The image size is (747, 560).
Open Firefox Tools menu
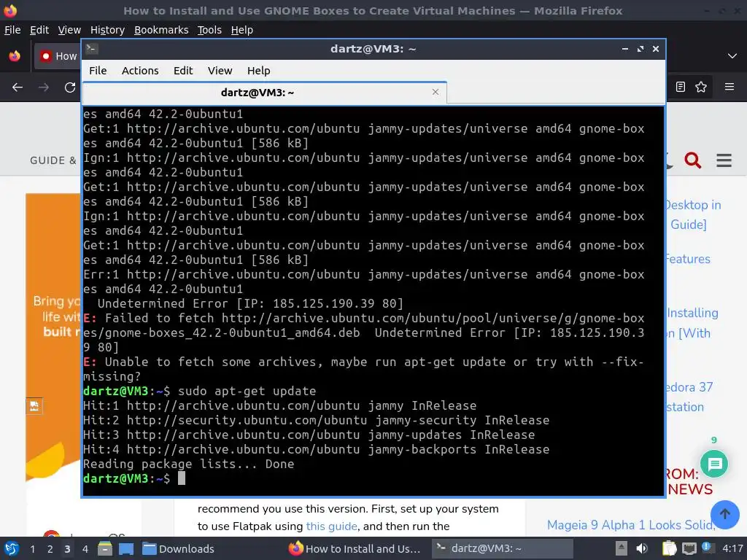(x=209, y=30)
